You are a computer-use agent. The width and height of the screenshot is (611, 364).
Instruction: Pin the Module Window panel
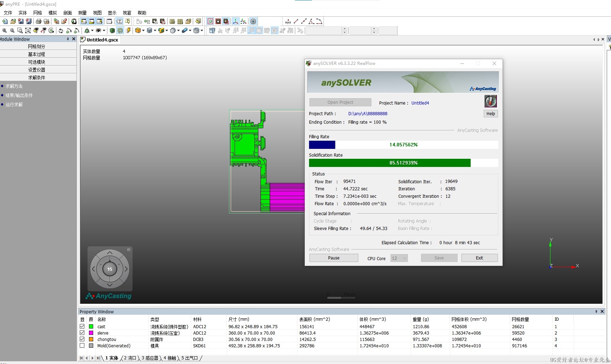68,39
